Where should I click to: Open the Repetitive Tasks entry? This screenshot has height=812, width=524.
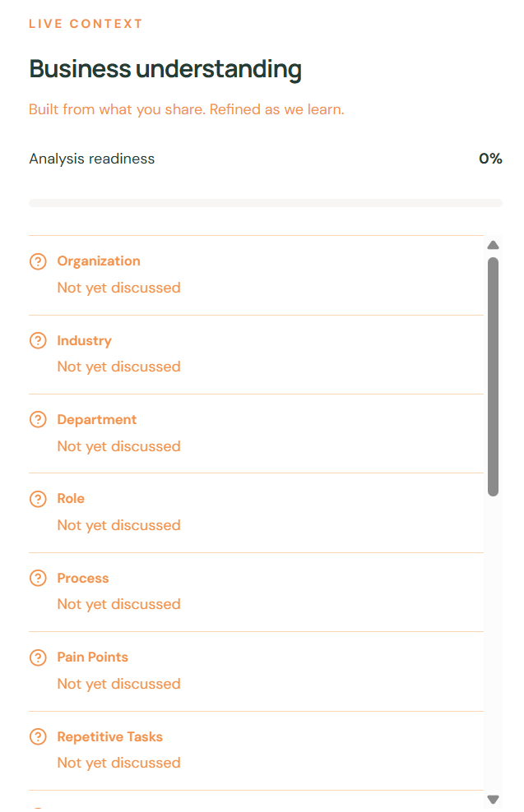(256, 751)
